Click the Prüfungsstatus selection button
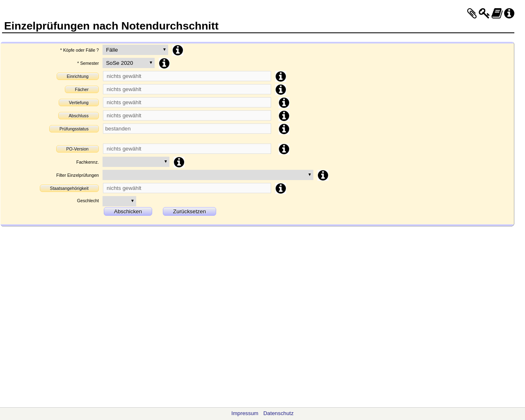 [x=74, y=129]
